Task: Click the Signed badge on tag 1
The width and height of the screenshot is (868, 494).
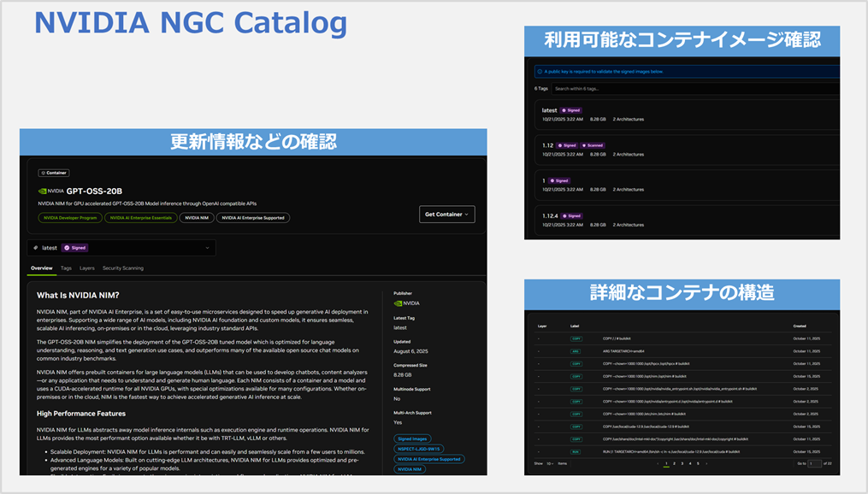Action: [x=559, y=180]
